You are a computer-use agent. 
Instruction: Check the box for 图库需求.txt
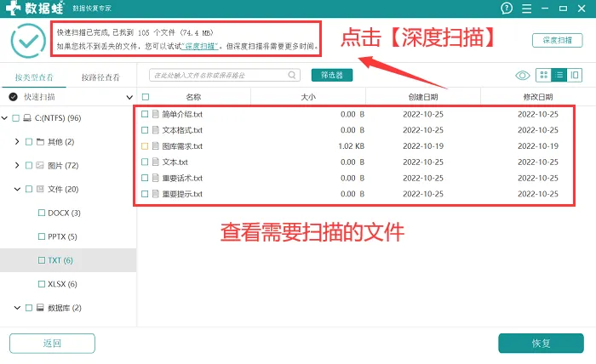tap(145, 145)
